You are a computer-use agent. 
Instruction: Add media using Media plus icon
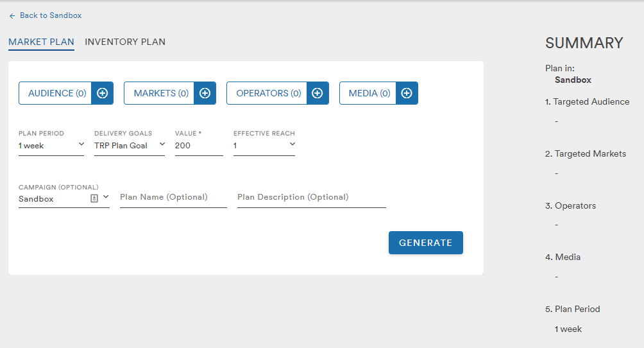(407, 93)
